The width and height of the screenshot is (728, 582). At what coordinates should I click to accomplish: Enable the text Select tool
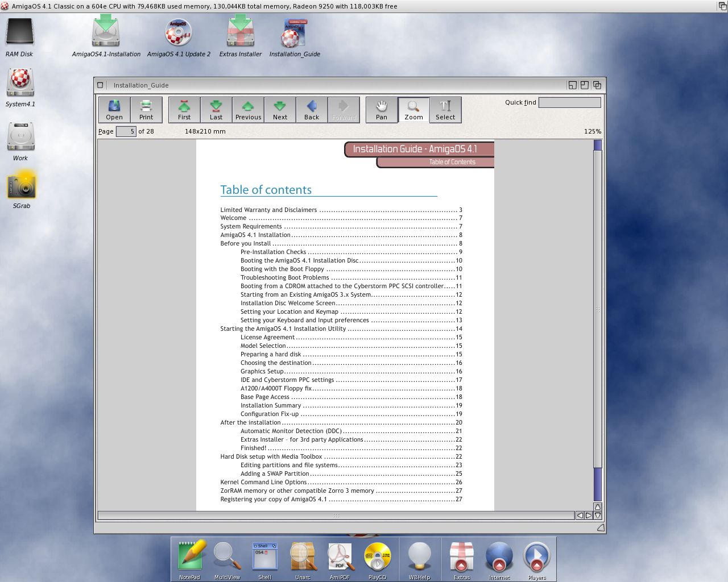445,110
